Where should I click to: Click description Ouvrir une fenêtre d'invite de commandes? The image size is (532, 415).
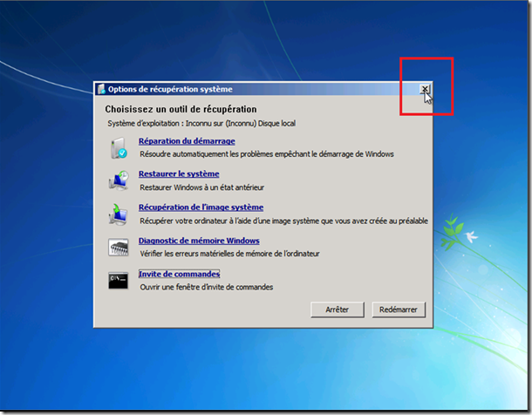coord(207,287)
